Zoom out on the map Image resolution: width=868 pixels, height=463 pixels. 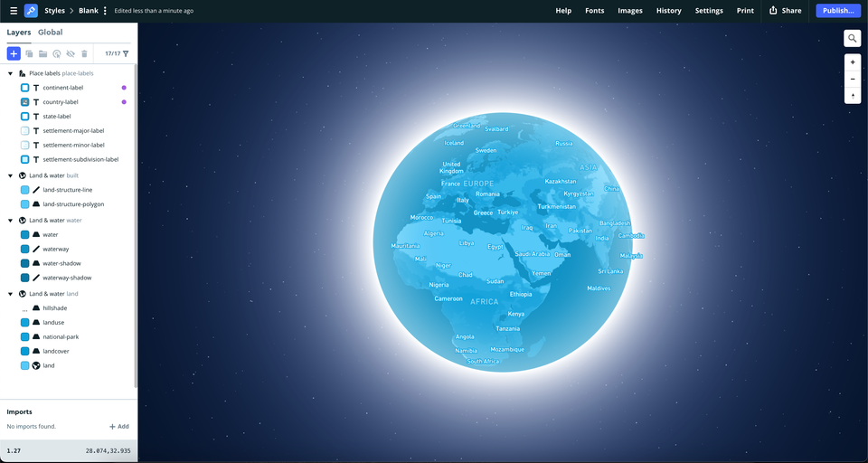852,80
